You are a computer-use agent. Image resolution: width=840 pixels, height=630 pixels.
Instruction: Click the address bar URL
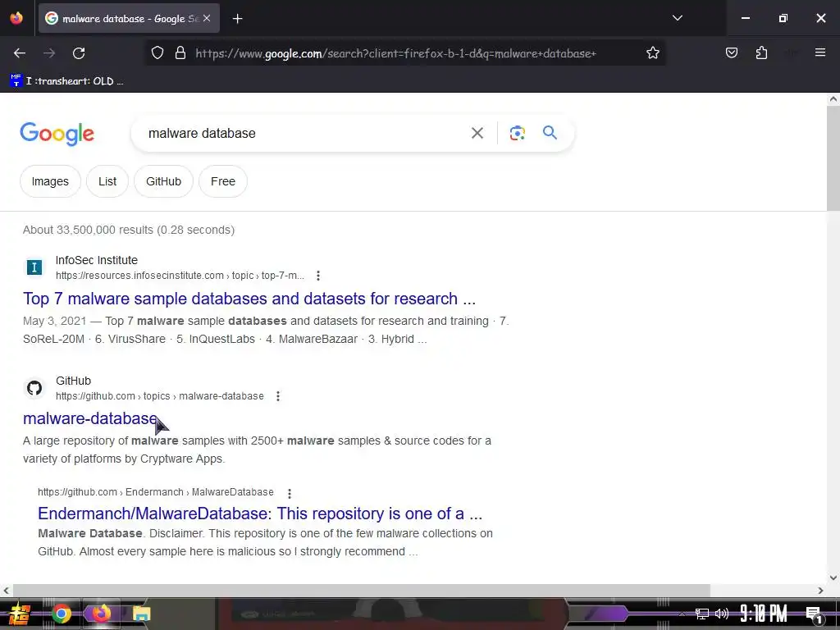pyautogui.click(x=395, y=53)
